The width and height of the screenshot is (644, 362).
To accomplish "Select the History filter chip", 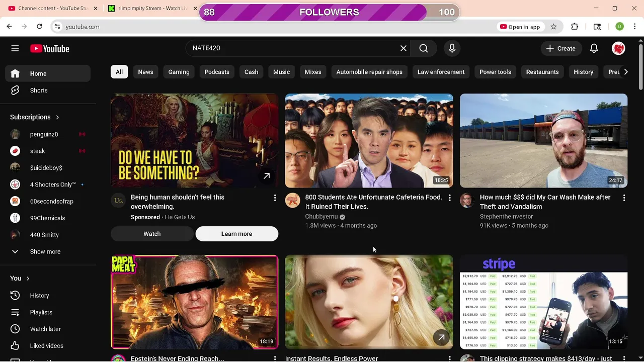I will click(584, 72).
